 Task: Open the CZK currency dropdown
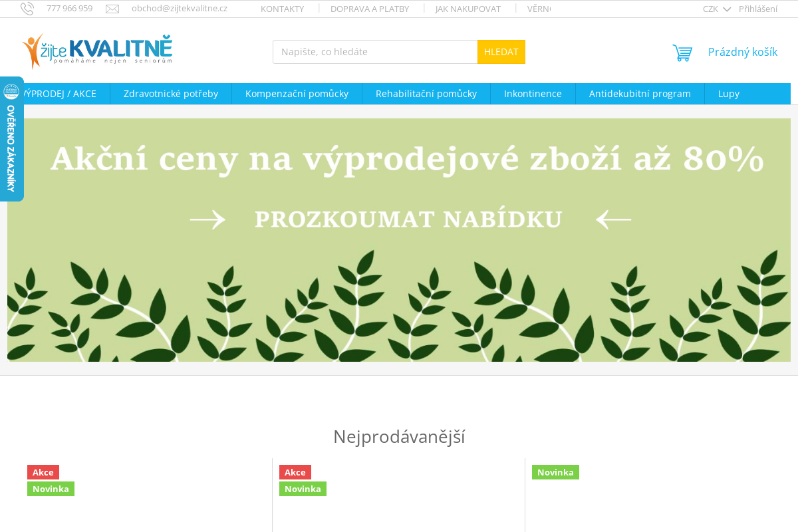click(x=711, y=9)
